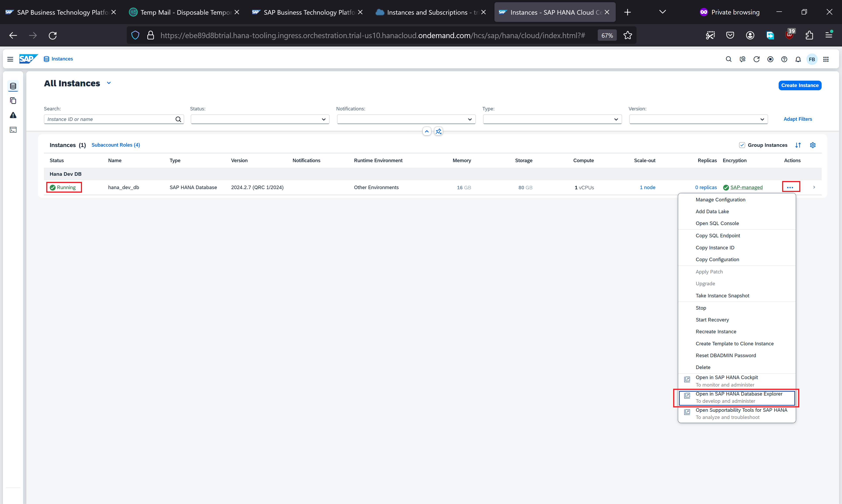Open the help question mark icon
Screen dimensions: 842x504
pyautogui.click(x=784, y=59)
